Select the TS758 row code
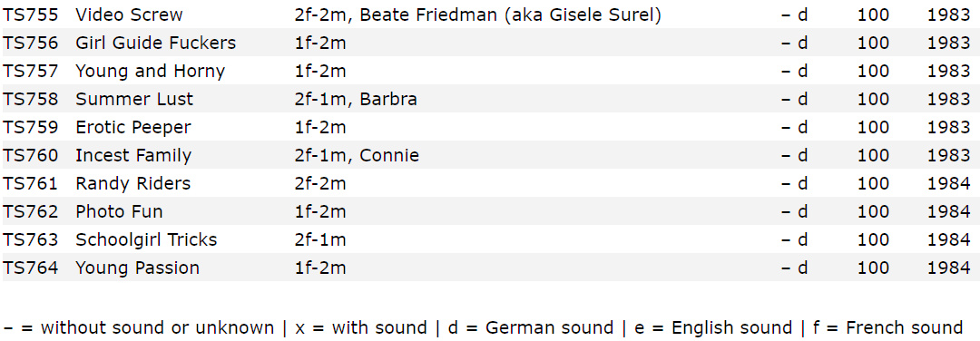Image resolution: width=980 pixels, height=341 pixels. click(x=31, y=99)
